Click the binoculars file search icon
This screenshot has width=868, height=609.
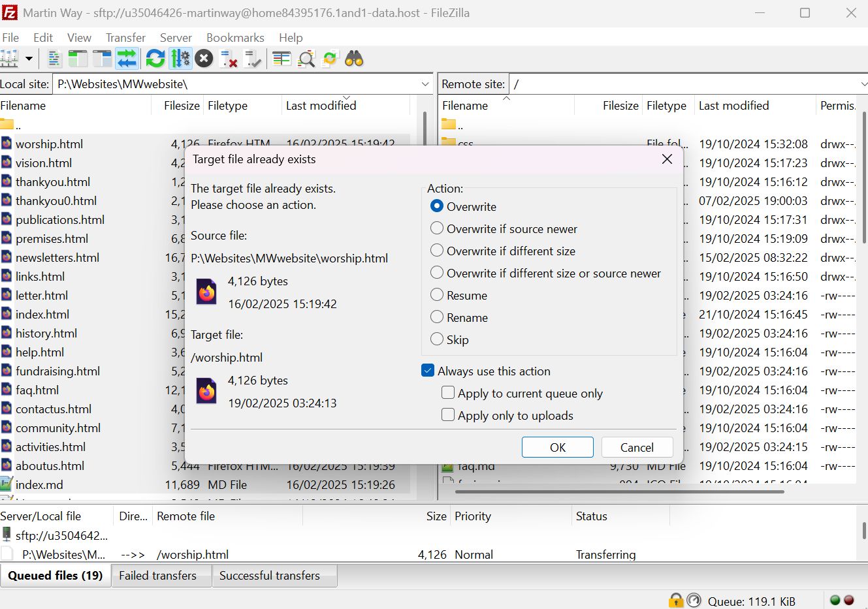click(x=354, y=59)
